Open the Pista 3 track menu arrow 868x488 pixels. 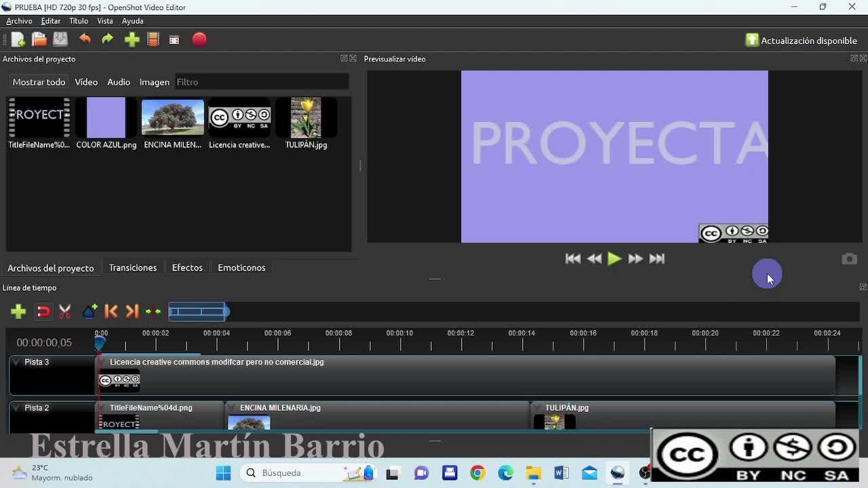[16, 363]
